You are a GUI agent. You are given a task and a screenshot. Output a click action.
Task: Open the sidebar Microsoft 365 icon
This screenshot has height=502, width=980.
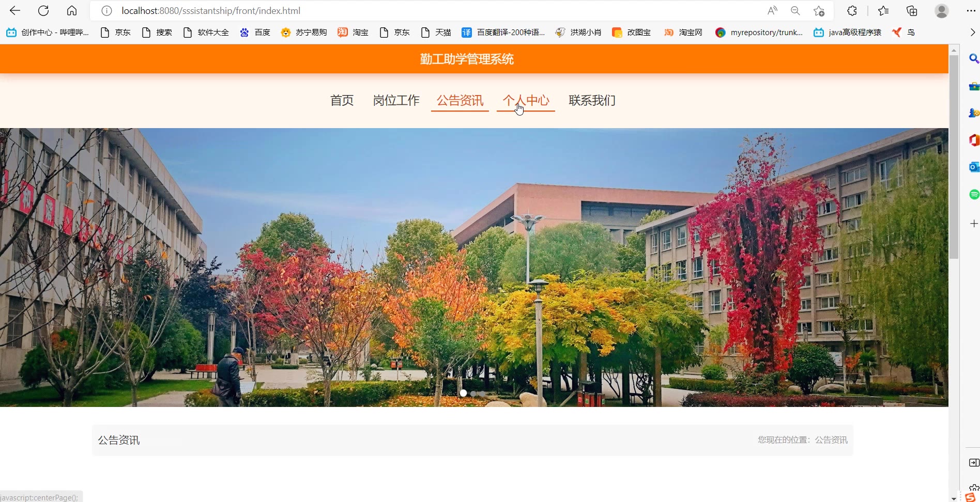click(x=974, y=140)
